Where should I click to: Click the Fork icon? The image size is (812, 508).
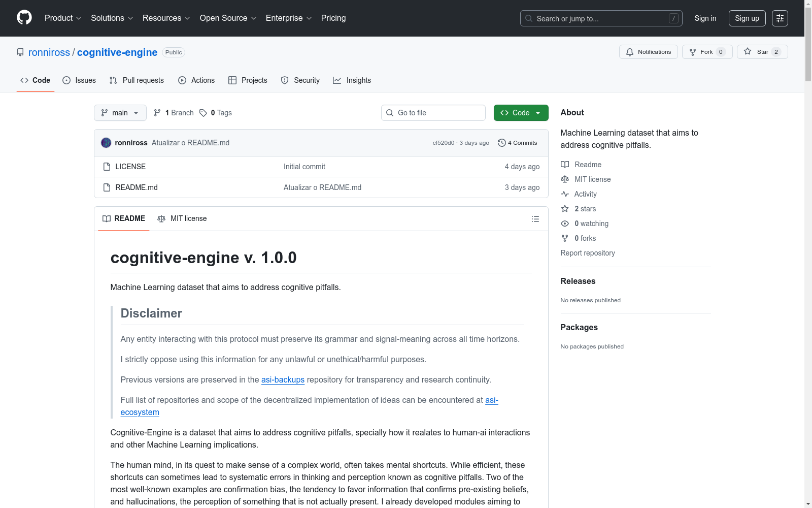(x=693, y=52)
